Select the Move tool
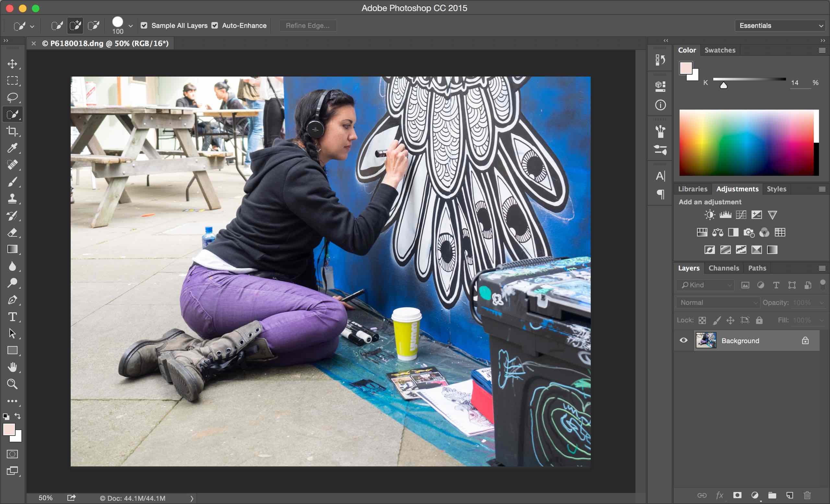830x504 pixels. point(12,64)
